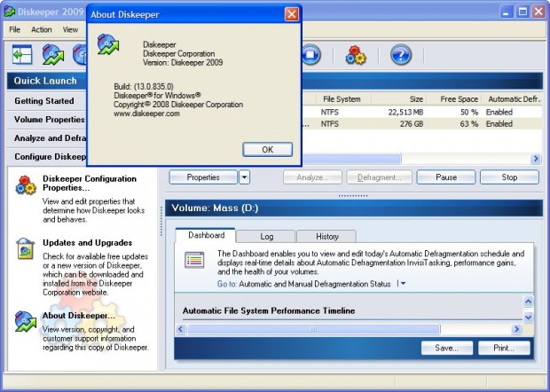Open Diskeeper configuration gears toolbar icon
Screen dimensions: 550x392
point(356,55)
